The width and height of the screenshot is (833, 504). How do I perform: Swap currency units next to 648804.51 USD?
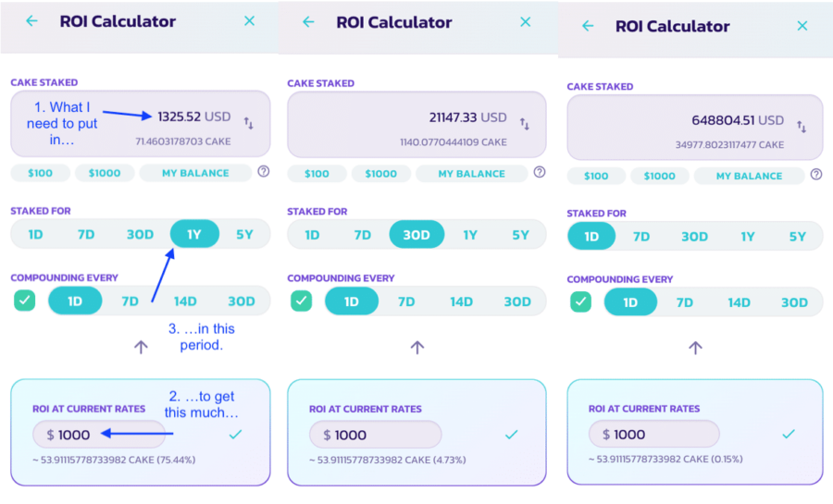pos(802,126)
